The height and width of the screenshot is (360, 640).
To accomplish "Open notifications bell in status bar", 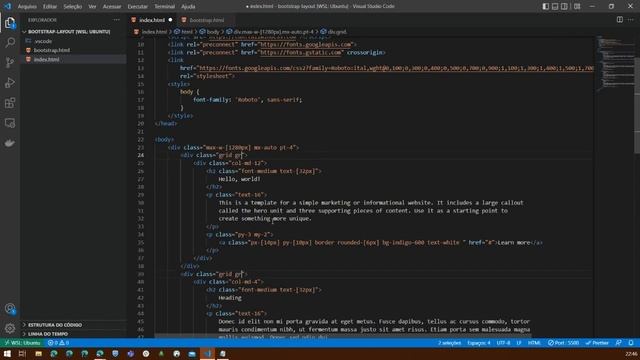I will tap(631, 343).
